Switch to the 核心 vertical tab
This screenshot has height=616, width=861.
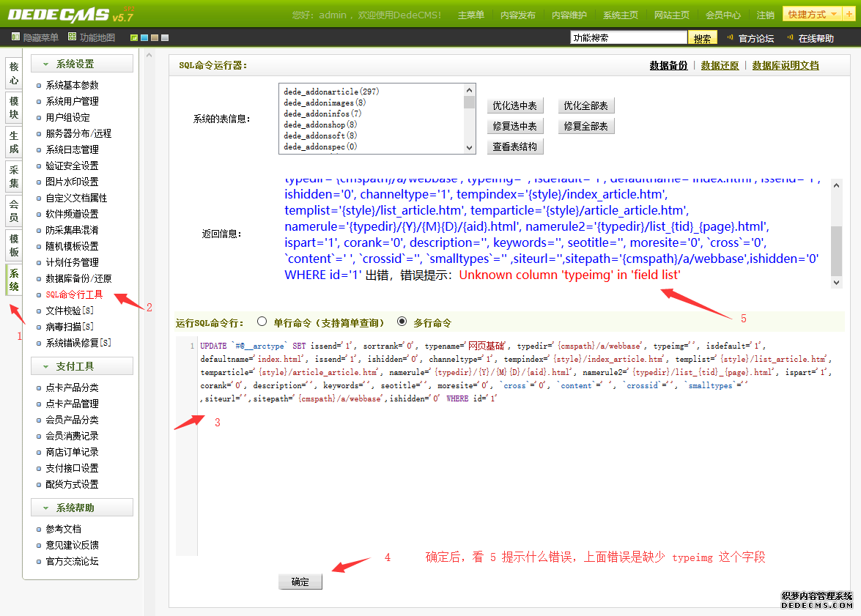pyautogui.click(x=13, y=74)
